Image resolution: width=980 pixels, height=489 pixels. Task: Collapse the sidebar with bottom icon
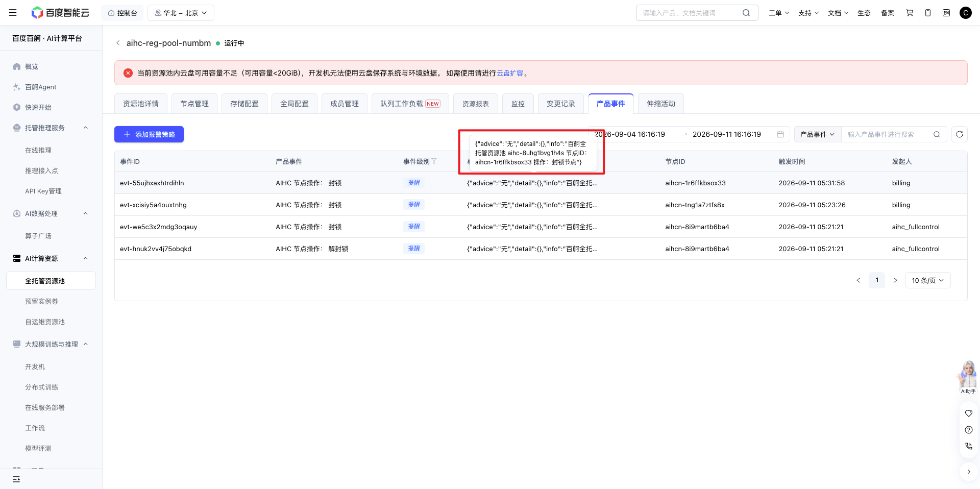(x=16, y=479)
